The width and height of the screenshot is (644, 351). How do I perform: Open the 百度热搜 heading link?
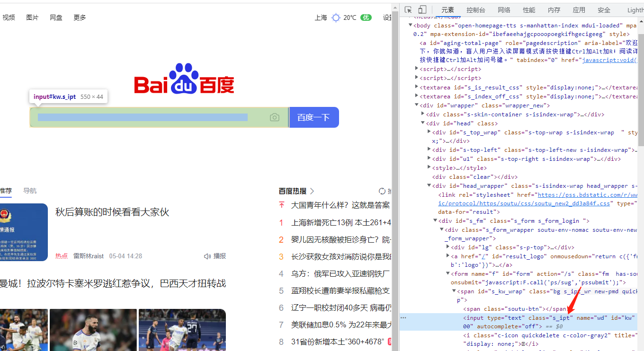(292, 191)
